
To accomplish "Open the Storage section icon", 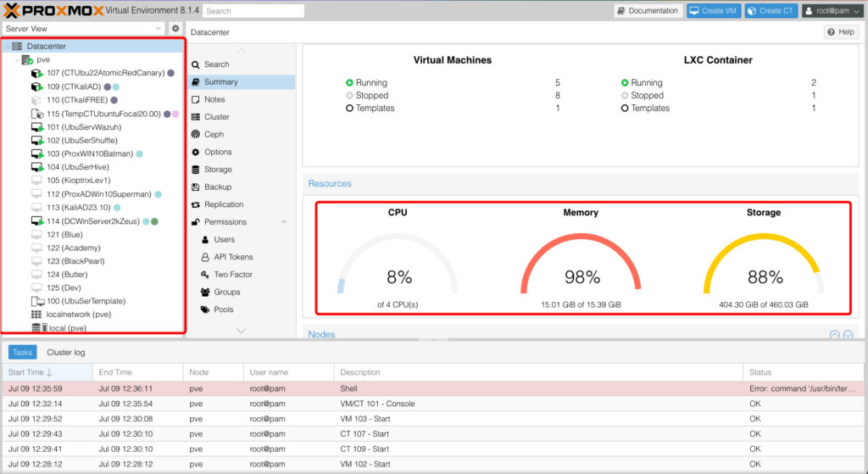I will pos(196,170).
